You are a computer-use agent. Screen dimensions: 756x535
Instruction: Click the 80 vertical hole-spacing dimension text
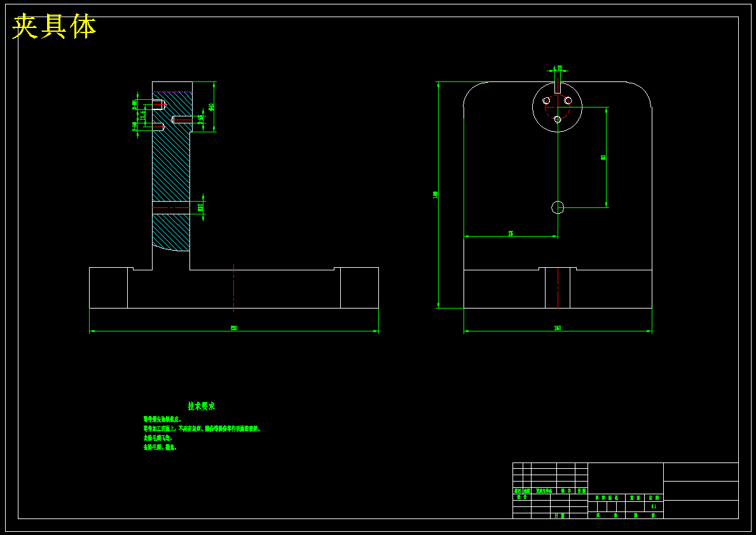click(603, 157)
